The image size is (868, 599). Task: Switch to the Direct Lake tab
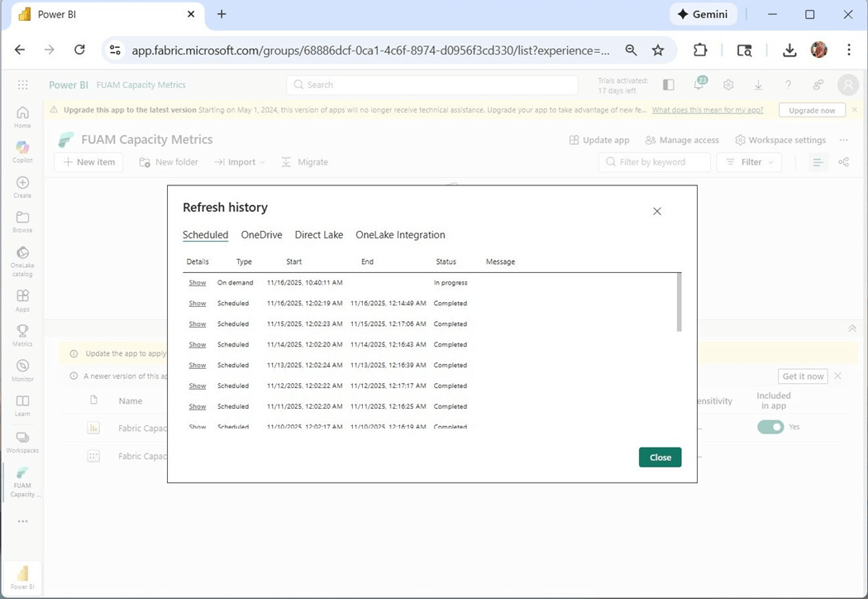pos(319,235)
